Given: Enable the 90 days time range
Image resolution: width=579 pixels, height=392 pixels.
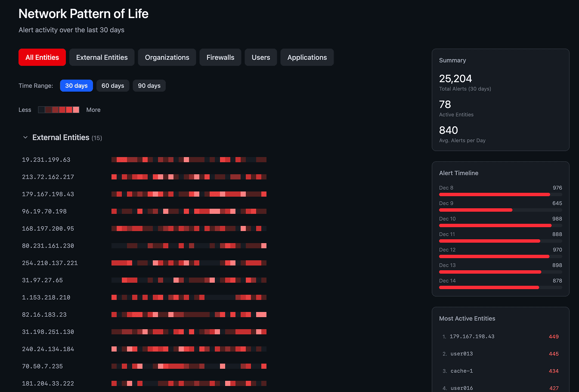Looking at the screenshot, I should point(149,86).
